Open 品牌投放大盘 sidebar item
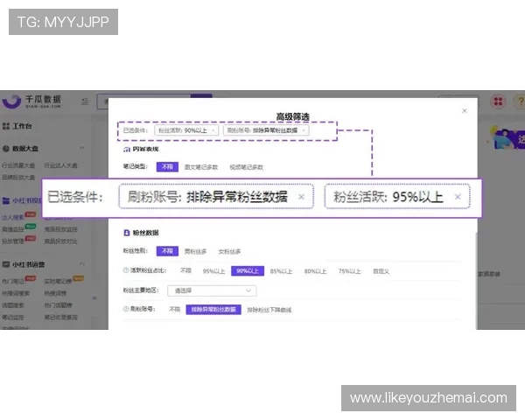The width and height of the screenshot is (525, 420). pos(18,178)
